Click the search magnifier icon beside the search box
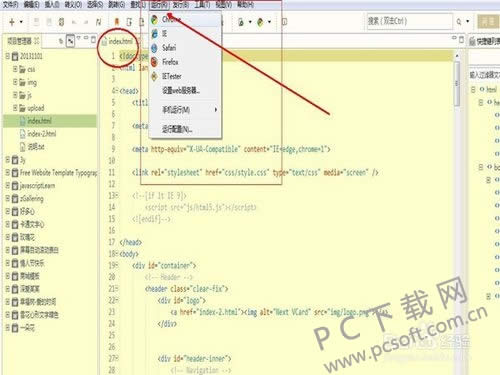The height and width of the screenshot is (375, 500). 459,22
